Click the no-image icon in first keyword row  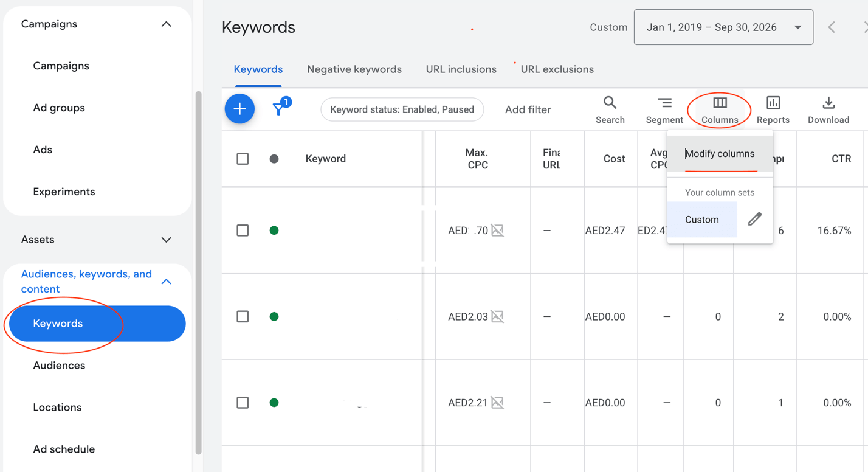coord(497,231)
